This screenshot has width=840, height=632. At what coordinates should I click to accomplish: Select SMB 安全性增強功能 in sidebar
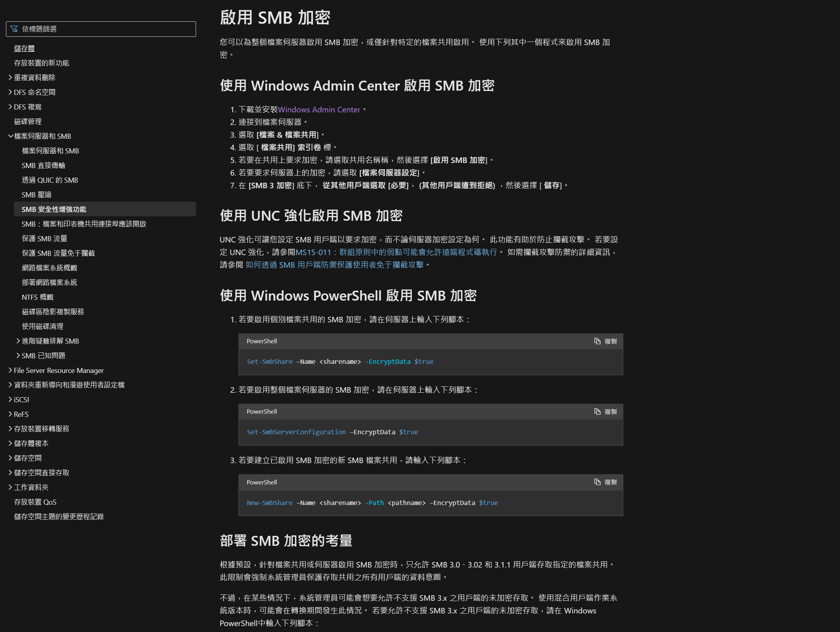(54, 209)
